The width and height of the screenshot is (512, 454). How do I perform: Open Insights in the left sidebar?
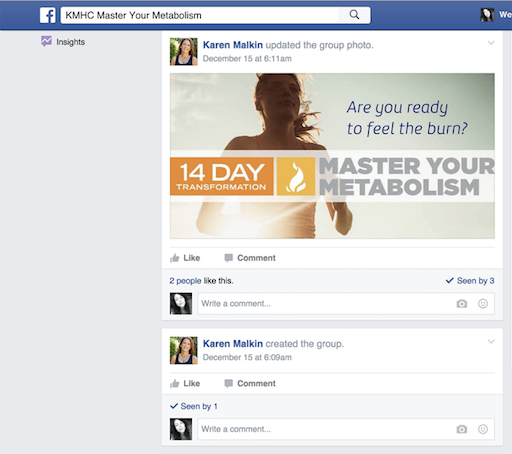click(63, 42)
